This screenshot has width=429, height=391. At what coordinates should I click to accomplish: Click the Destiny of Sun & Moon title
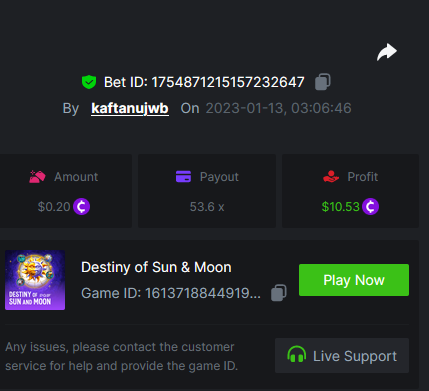(156, 267)
